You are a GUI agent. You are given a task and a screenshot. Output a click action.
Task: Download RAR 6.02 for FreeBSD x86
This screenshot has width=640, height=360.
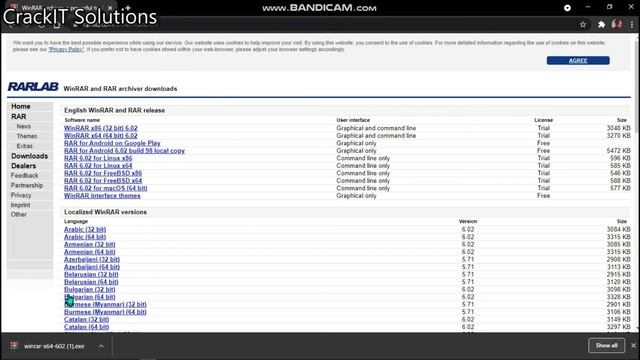click(x=103, y=173)
